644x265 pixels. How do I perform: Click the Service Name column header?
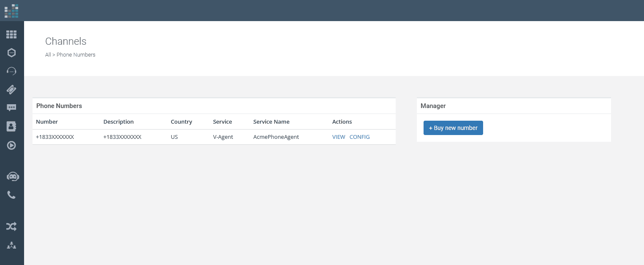click(272, 122)
